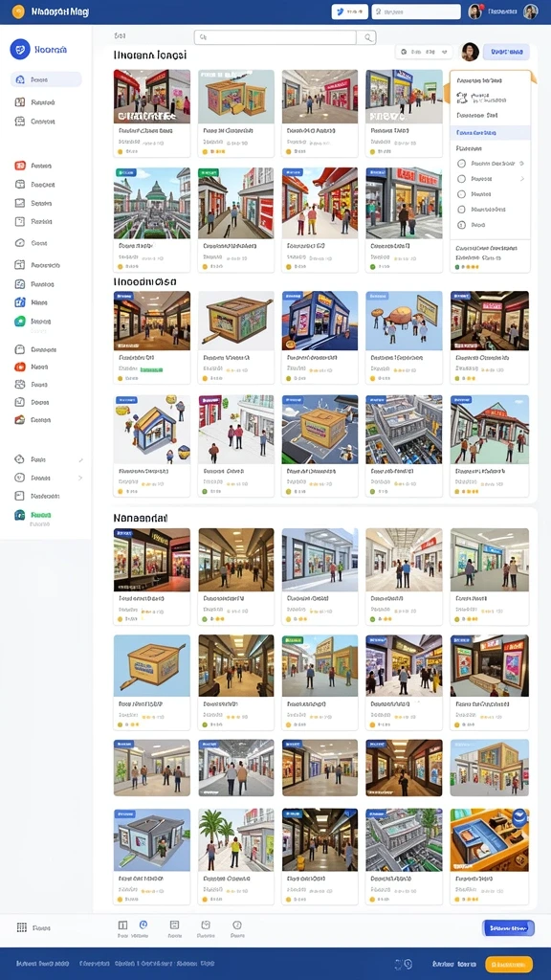Click the search field in the top blue header
The image size is (551, 980).
(x=416, y=11)
